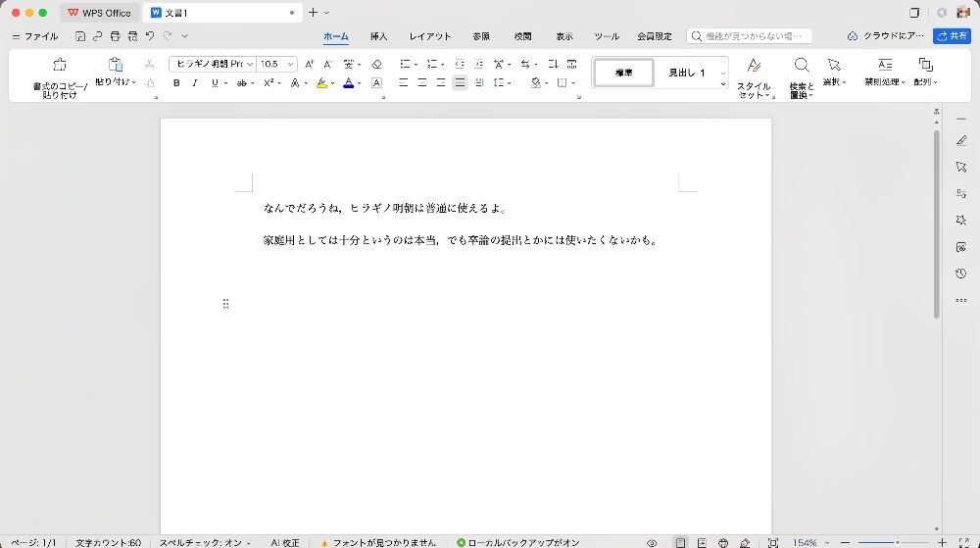Image resolution: width=980 pixels, height=548 pixels.
Task: Apply the blue font color
Action: [x=349, y=82]
